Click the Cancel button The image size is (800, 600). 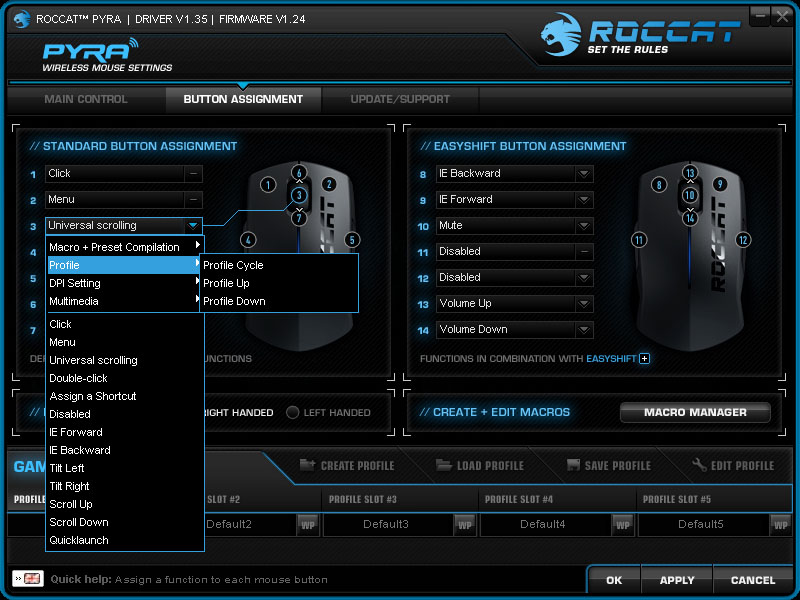[753, 580]
